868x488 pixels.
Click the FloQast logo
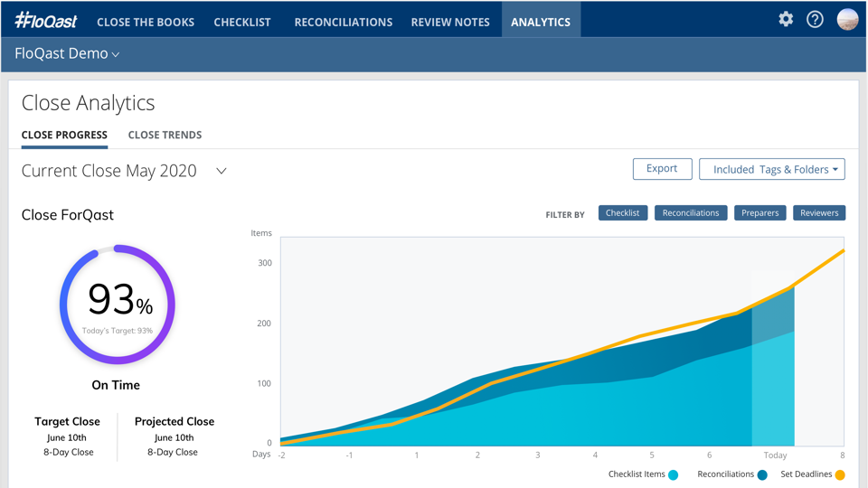coord(45,21)
